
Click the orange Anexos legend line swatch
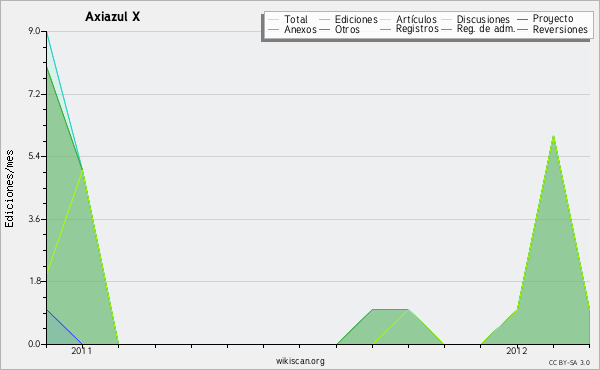pos(274,29)
